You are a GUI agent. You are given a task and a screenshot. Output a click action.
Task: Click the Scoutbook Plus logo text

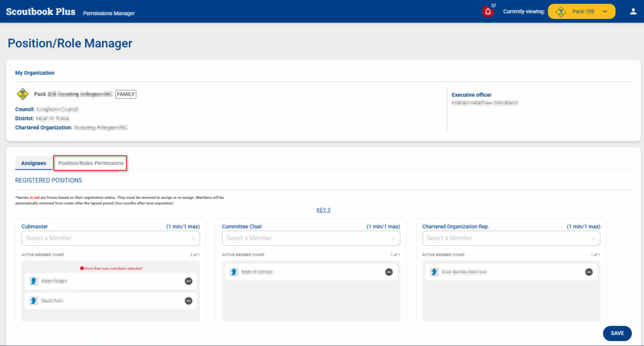(40, 12)
